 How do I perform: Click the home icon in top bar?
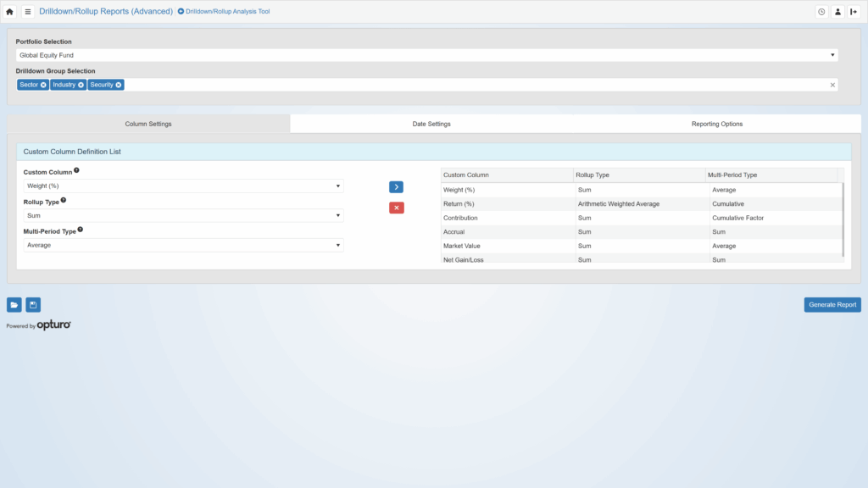click(x=10, y=12)
